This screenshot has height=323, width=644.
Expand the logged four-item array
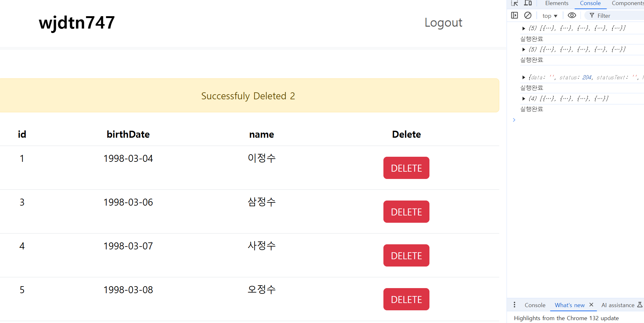point(524,99)
